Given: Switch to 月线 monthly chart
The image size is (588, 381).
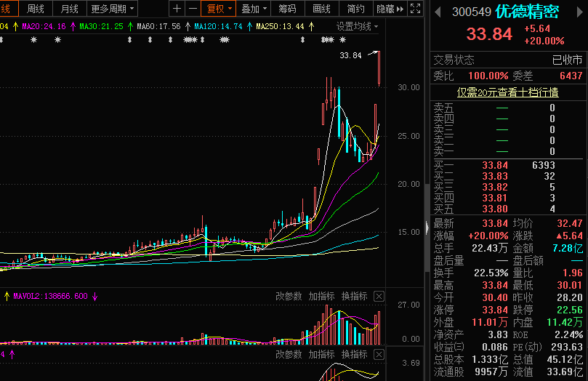Looking at the screenshot, I should (69, 9).
